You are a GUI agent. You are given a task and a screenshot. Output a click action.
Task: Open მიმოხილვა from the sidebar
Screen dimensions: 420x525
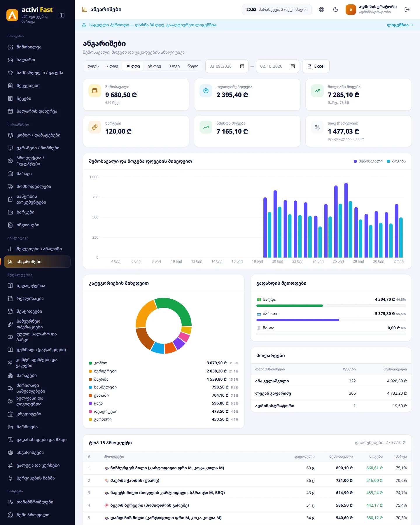37,47
